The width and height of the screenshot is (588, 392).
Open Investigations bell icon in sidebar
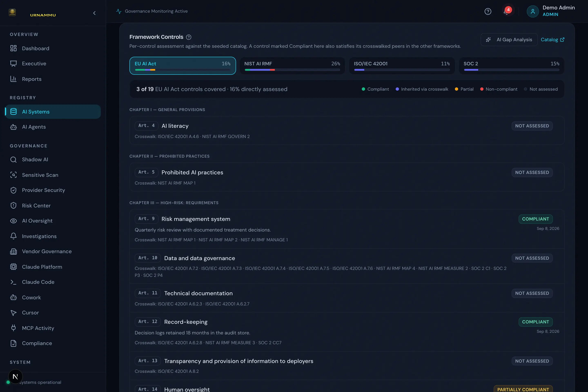pos(13,236)
